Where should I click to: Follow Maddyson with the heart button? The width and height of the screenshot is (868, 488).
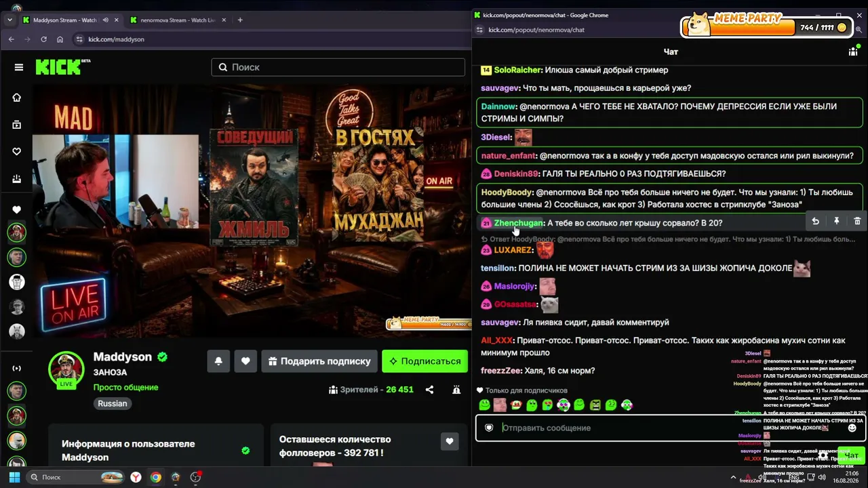point(245,361)
